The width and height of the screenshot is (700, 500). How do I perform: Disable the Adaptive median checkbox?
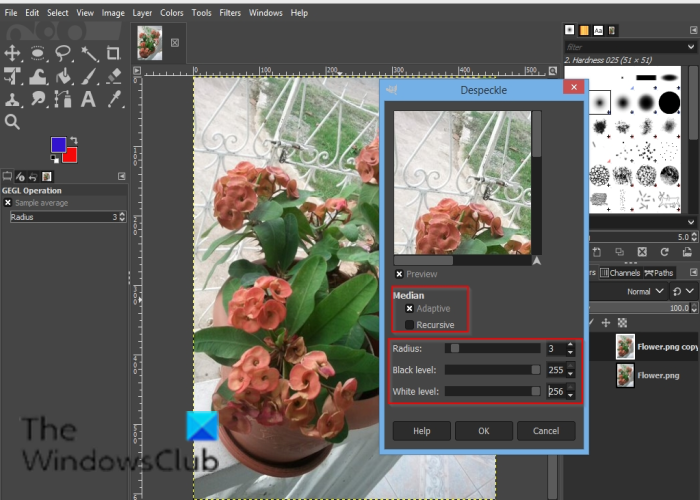click(x=409, y=309)
